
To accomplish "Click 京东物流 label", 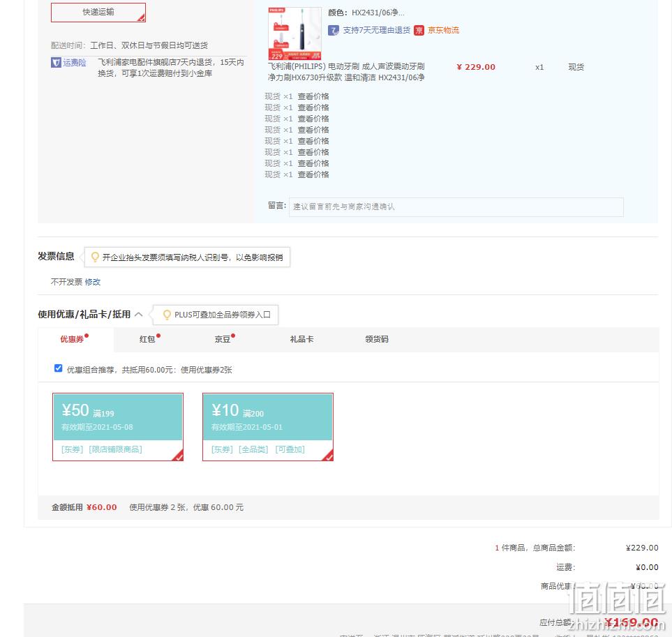I will pyautogui.click(x=443, y=31).
